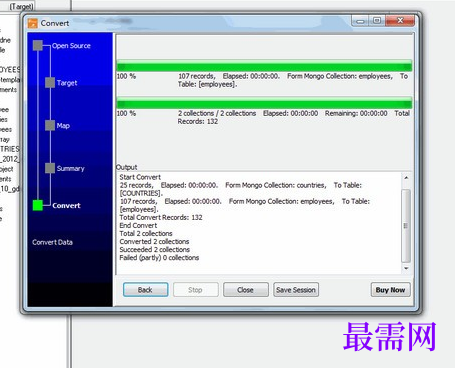Screen dimensions: 455x368
Task: Click the Close button at bottom
Action: [246, 290]
